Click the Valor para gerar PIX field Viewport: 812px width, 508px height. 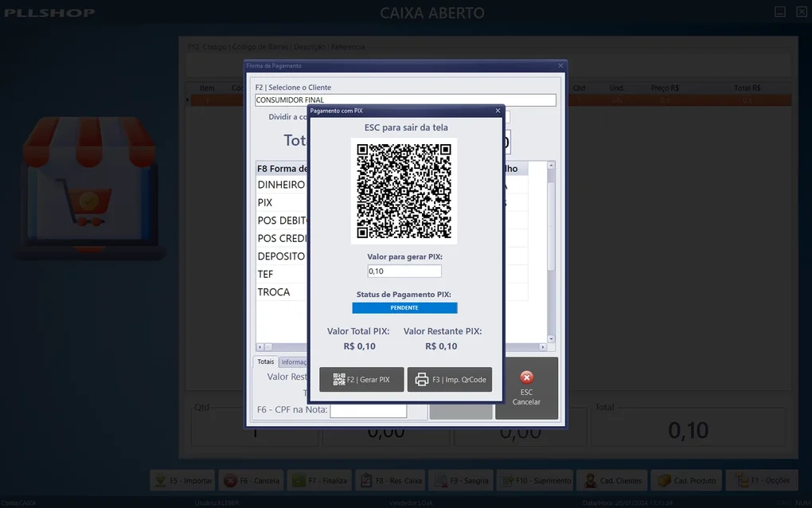(404, 272)
